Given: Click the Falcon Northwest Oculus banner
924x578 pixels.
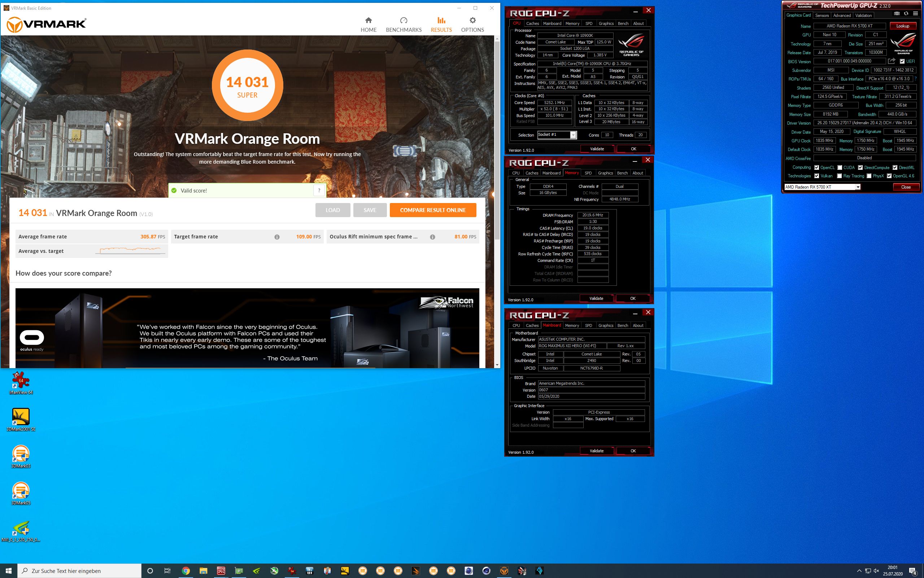Looking at the screenshot, I should (247, 328).
